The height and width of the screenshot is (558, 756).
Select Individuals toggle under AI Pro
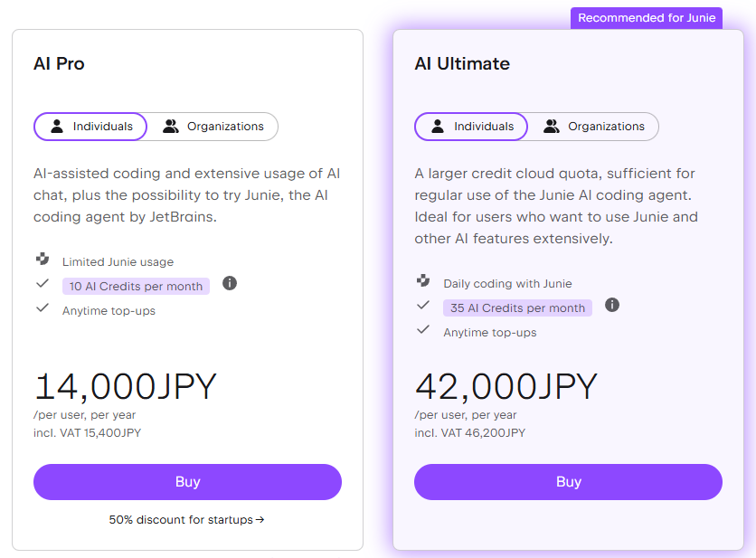90,127
